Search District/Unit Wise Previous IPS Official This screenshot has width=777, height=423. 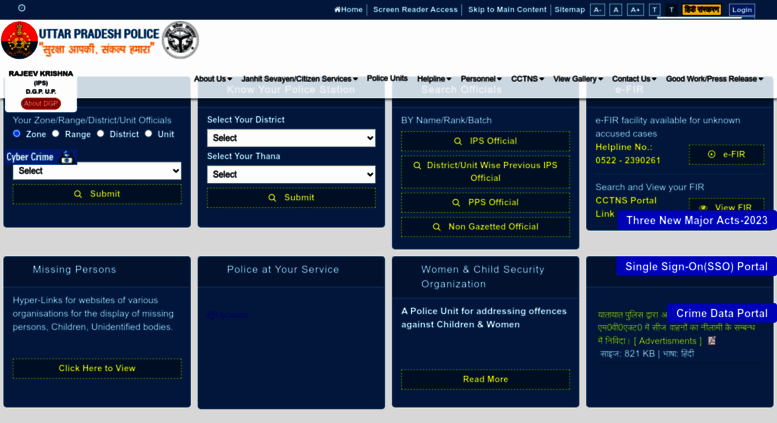point(485,172)
